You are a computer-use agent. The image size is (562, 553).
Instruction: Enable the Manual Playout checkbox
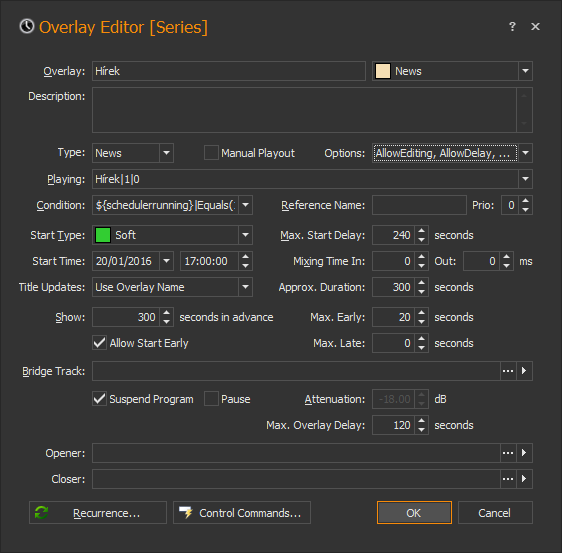[211, 153]
